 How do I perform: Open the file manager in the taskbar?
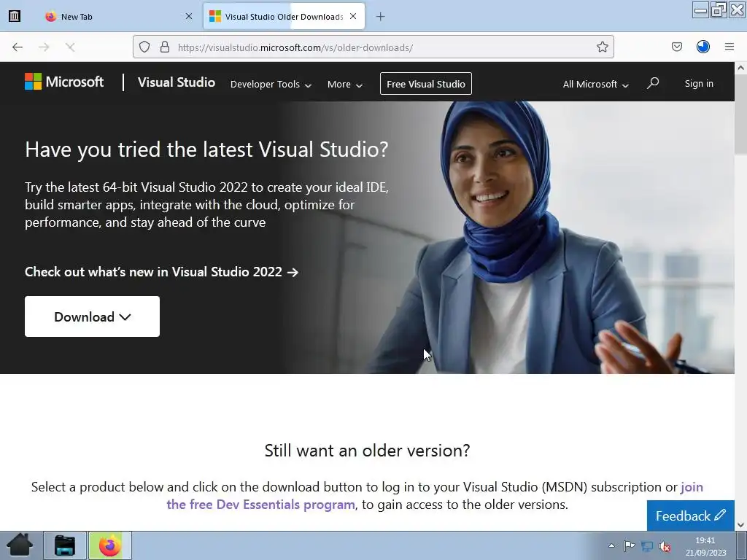(x=65, y=545)
